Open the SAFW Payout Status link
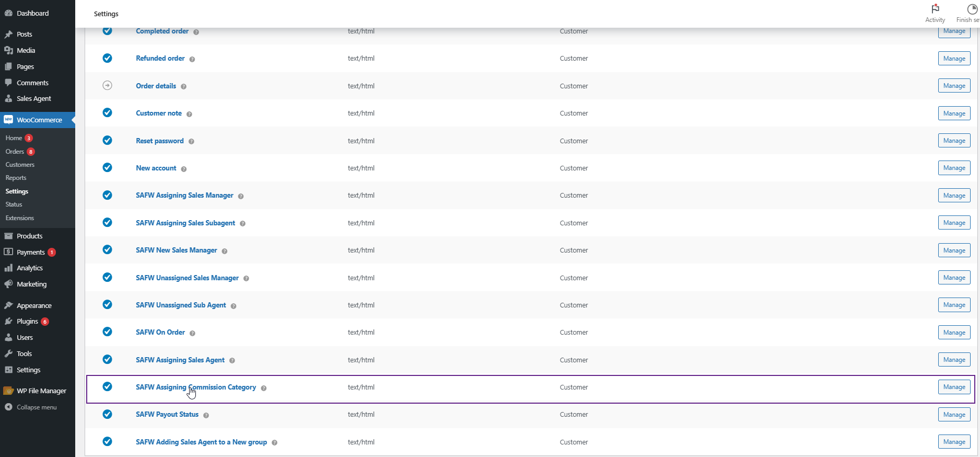980x457 pixels. click(x=167, y=414)
